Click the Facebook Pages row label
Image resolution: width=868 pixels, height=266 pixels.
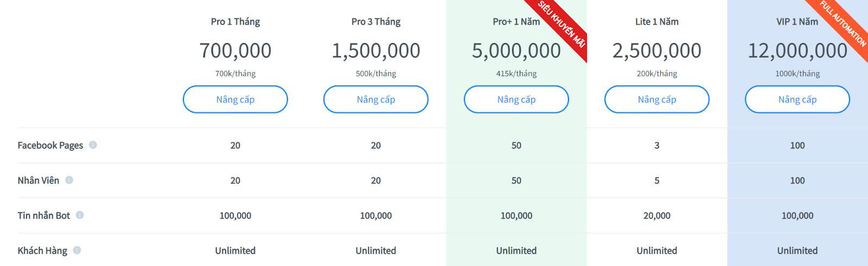coord(50,145)
